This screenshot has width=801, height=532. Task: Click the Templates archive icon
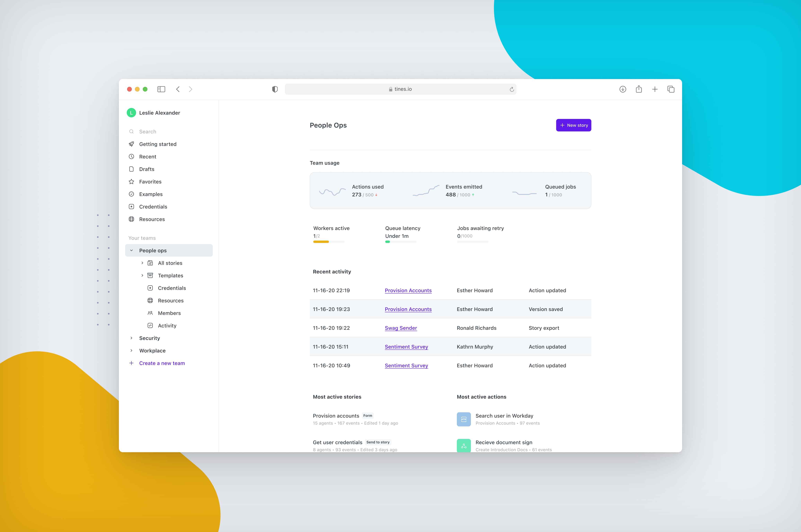click(x=150, y=276)
